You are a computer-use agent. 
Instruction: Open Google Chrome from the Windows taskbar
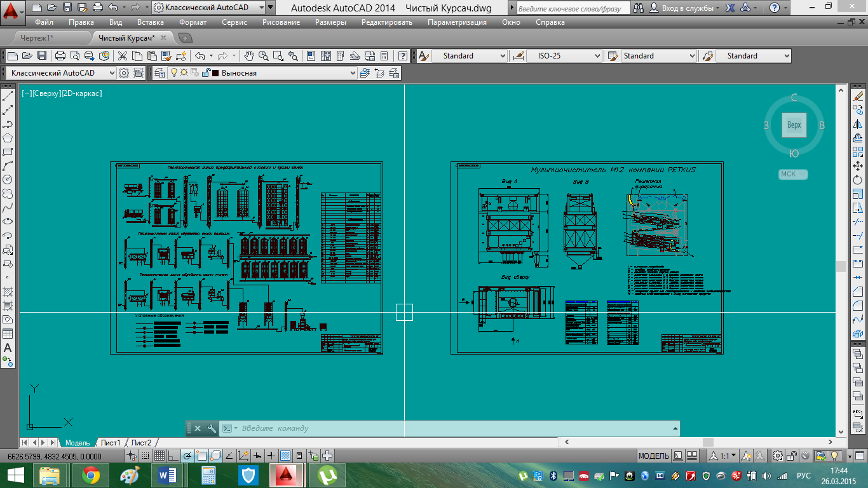click(x=90, y=475)
